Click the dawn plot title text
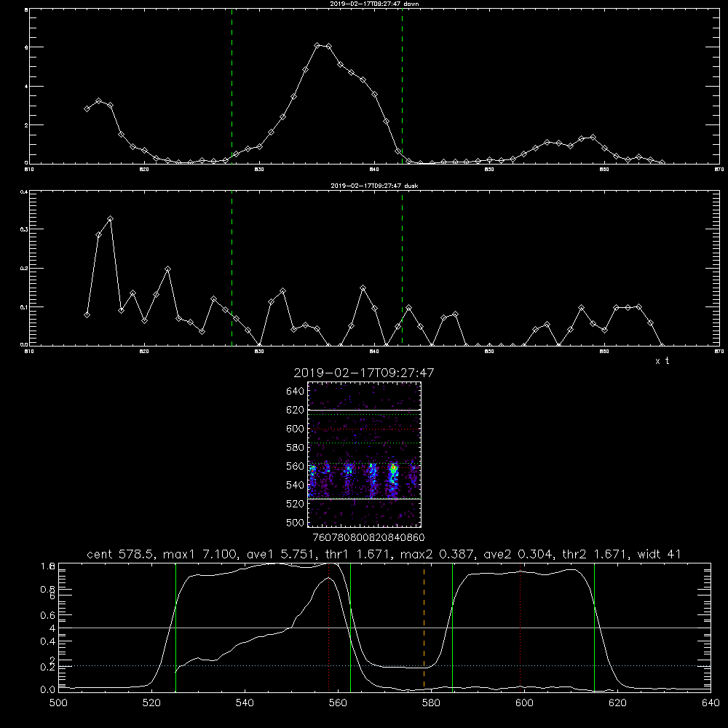Image resolution: width=728 pixels, height=728 pixels. coord(374,4)
